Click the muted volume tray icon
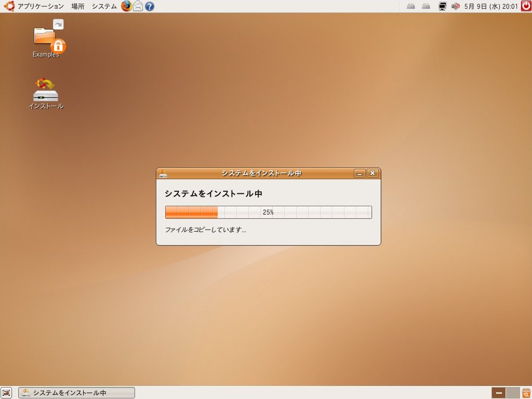Viewport: 532px width, 399px height. point(455,6)
